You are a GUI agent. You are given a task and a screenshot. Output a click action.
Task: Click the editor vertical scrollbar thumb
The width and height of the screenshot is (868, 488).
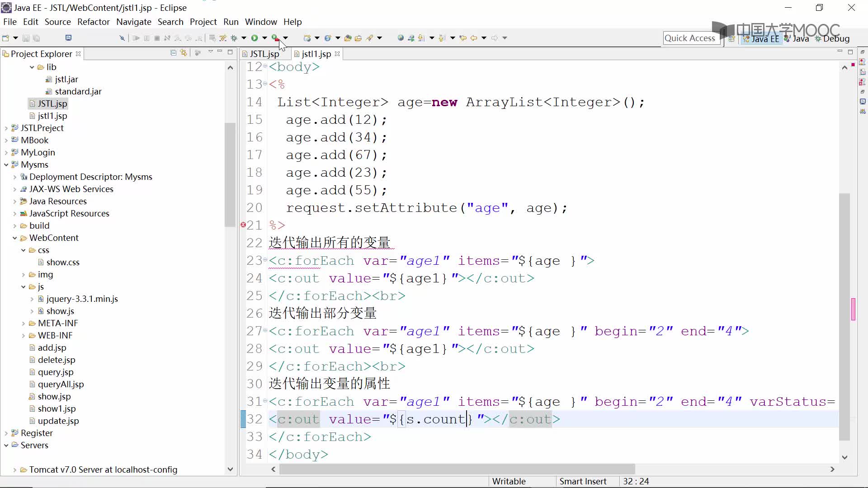[844, 317]
